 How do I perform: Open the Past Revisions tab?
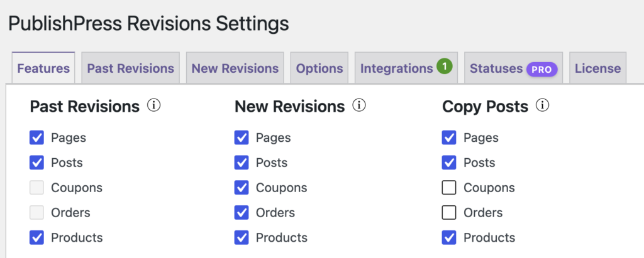(131, 68)
